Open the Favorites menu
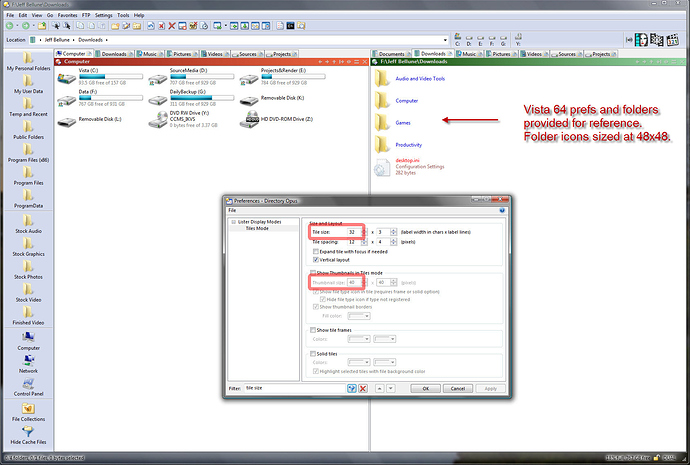Viewport: 690px width, 465px height. [x=67, y=15]
